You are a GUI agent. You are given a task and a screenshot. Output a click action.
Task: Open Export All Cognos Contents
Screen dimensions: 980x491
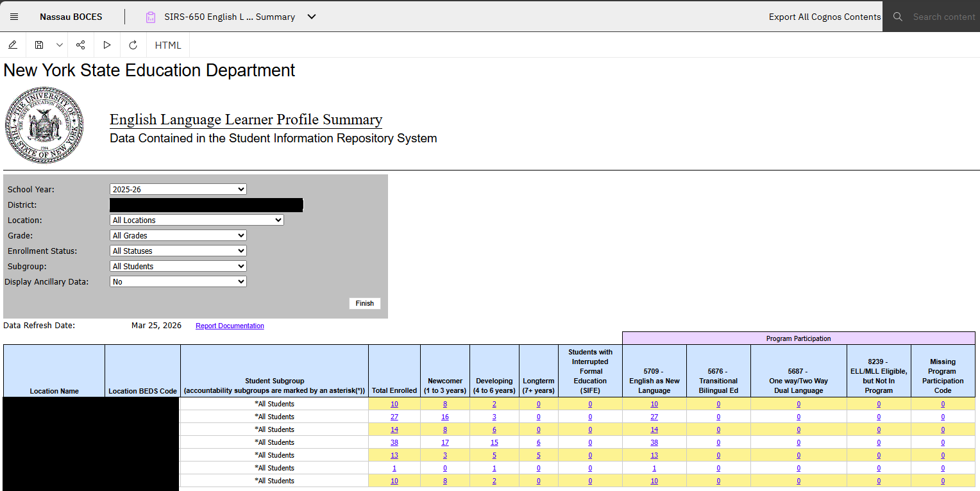(x=825, y=17)
